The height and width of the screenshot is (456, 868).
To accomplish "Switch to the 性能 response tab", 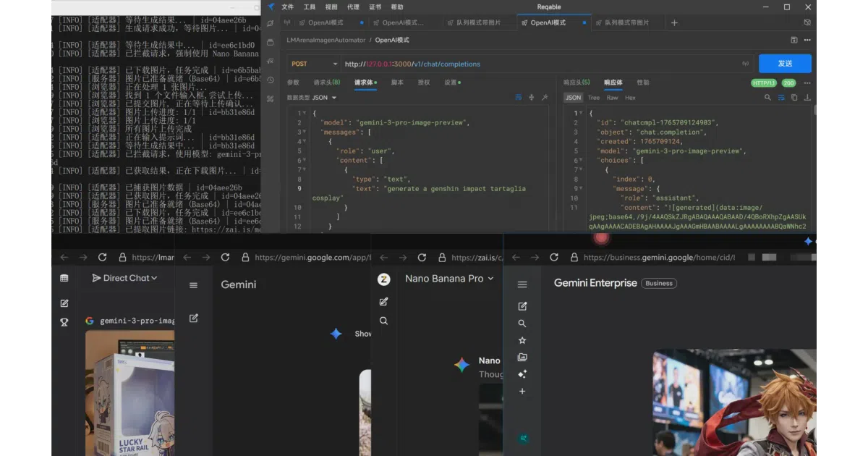I will tap(643, 83).
